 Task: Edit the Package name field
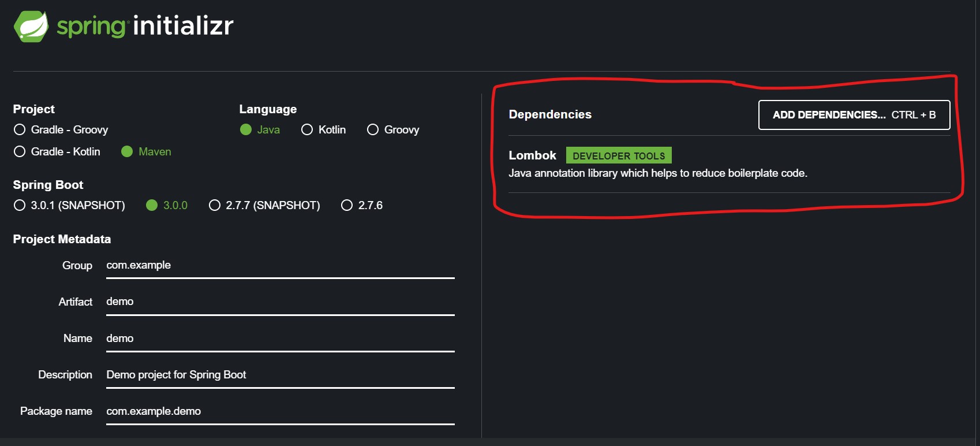[280, 411]
